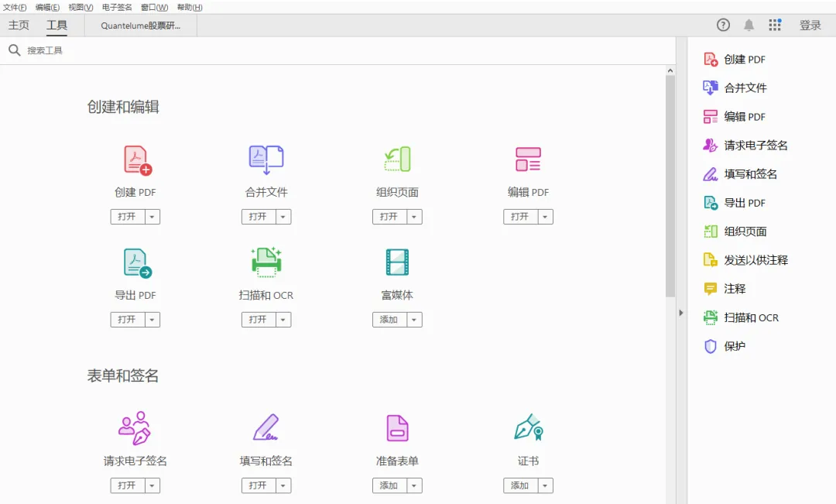Screen dimensions: 836x504
Task: Click the 导出 PDF icon in tools grid
Action: [x=138, y=263]
